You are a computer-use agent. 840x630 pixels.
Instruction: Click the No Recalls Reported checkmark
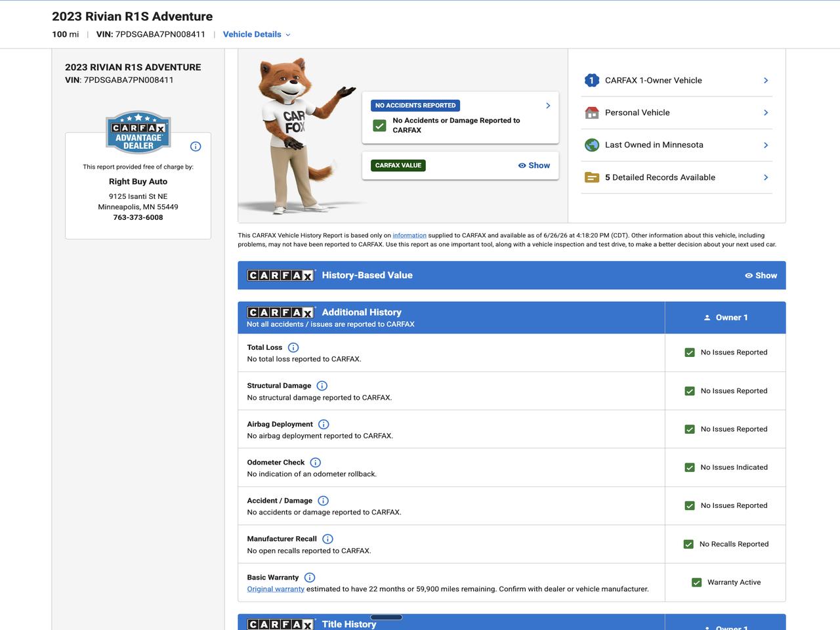click(x=688, y=544)
